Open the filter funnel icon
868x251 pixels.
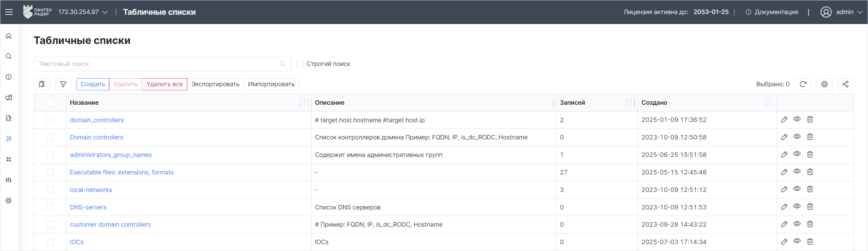point(63,84)
